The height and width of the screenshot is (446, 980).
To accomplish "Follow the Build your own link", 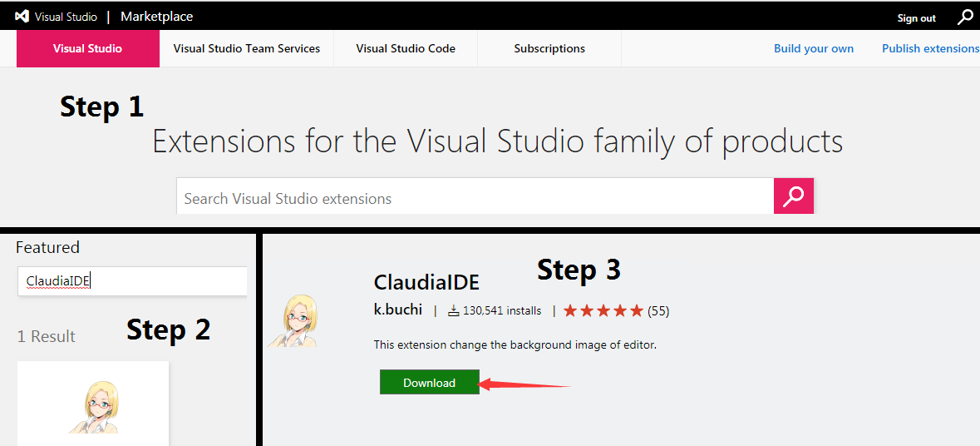I will coord(813,48).
